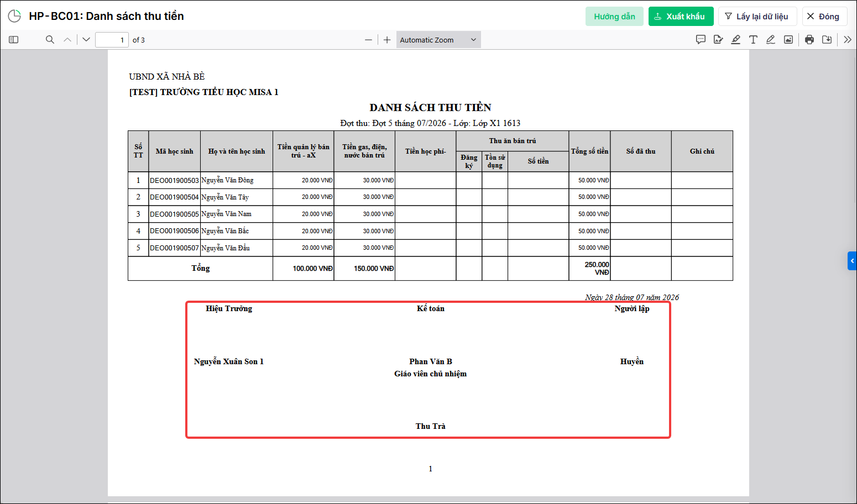The image size is (857, 504).
Task: Click the Ghi chú column header
Action: (702, 151)
